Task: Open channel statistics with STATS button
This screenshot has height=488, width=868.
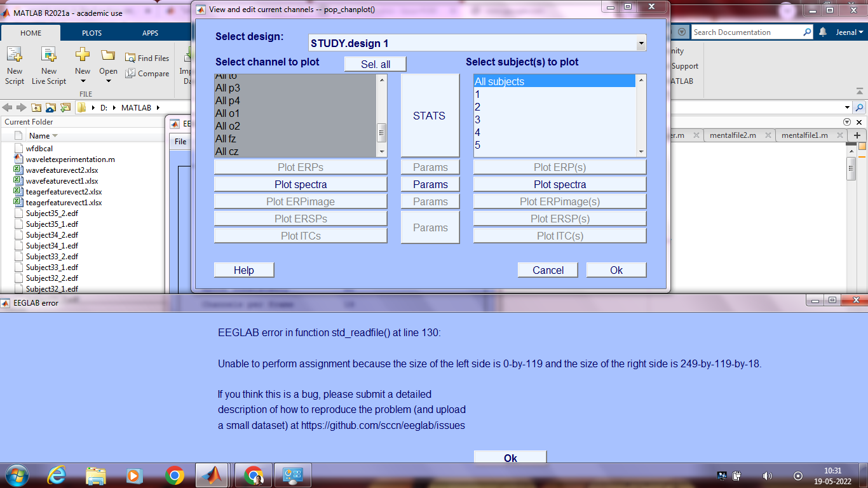Action: click(430, 116)
